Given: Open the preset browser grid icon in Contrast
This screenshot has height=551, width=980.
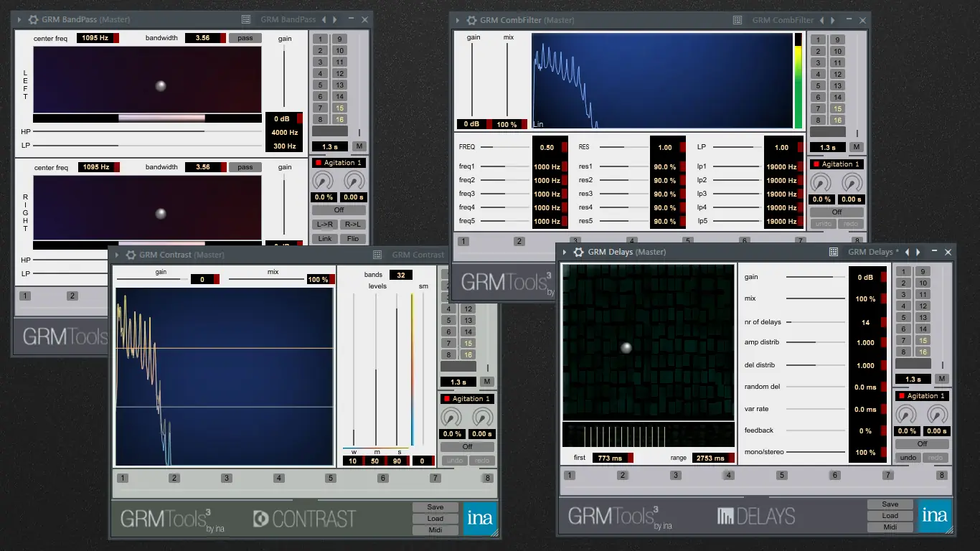Looking at the screenshot, I should coord(377,255).
